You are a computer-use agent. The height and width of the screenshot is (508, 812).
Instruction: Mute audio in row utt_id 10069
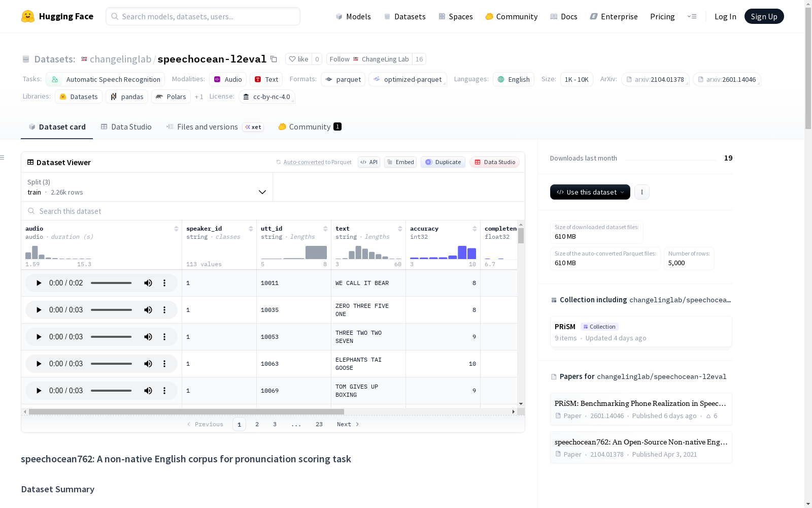[148, 391]
